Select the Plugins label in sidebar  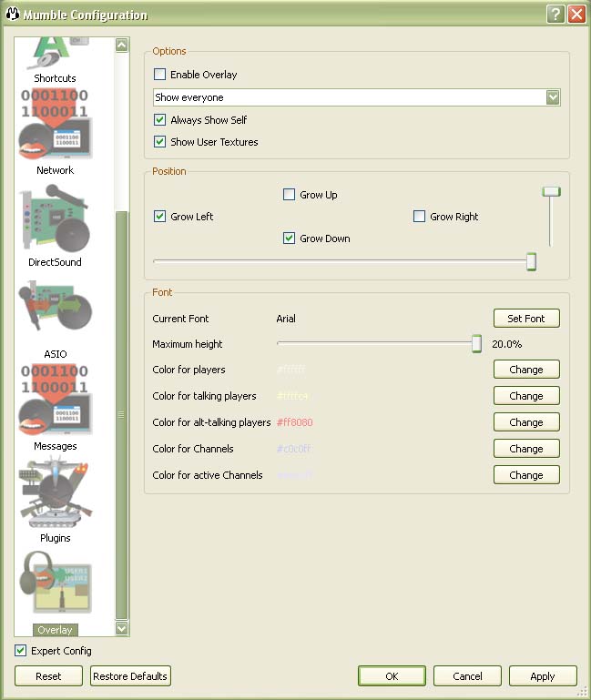click(55, 538)
